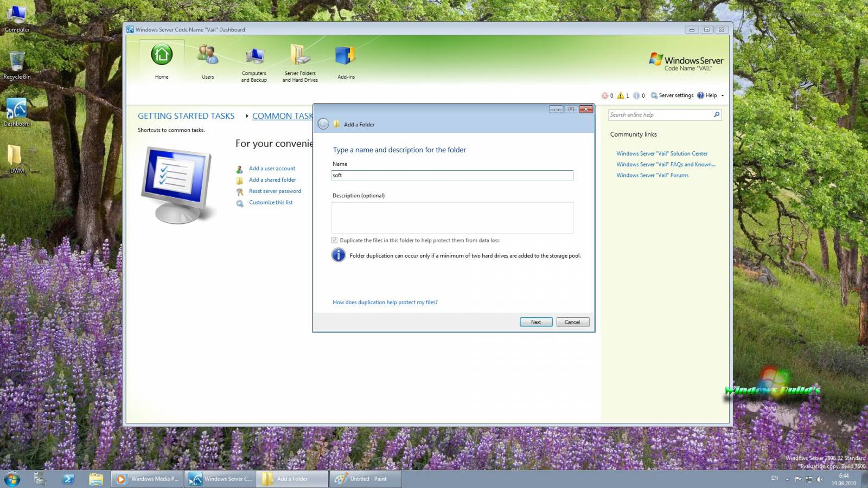
Task: Open Windows Explorer from taskbar
Action: [x=96, y=479]
